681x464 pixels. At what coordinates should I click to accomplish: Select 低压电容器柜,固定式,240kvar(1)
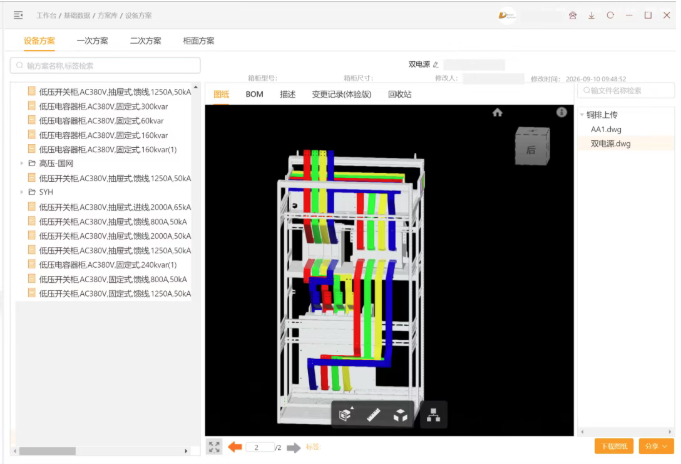pyautogui.click(x=108, y=265)
